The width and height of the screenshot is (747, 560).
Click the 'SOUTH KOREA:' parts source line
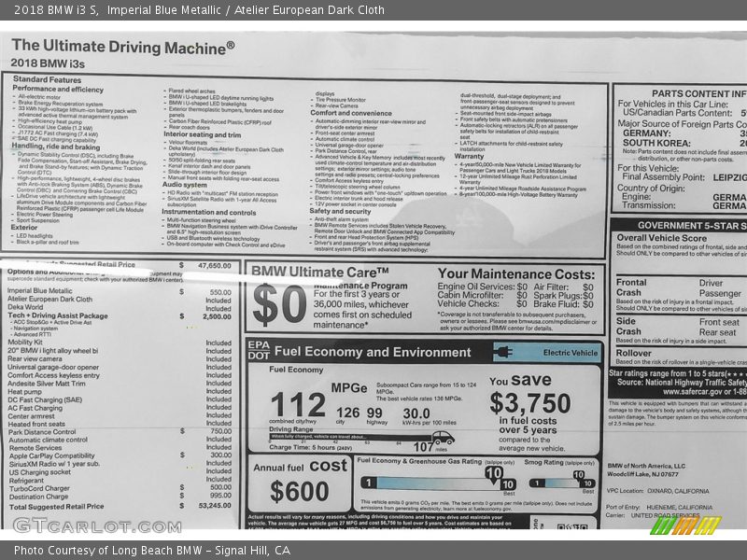[656, 144]
